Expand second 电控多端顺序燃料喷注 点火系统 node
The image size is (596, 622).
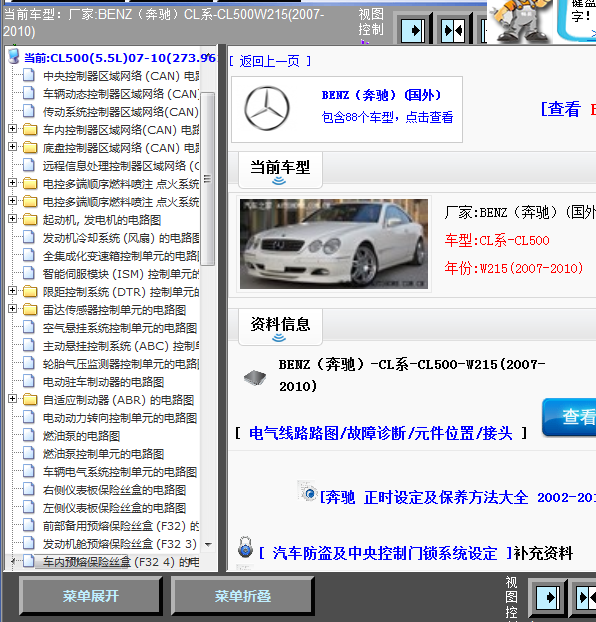[12, 201]
